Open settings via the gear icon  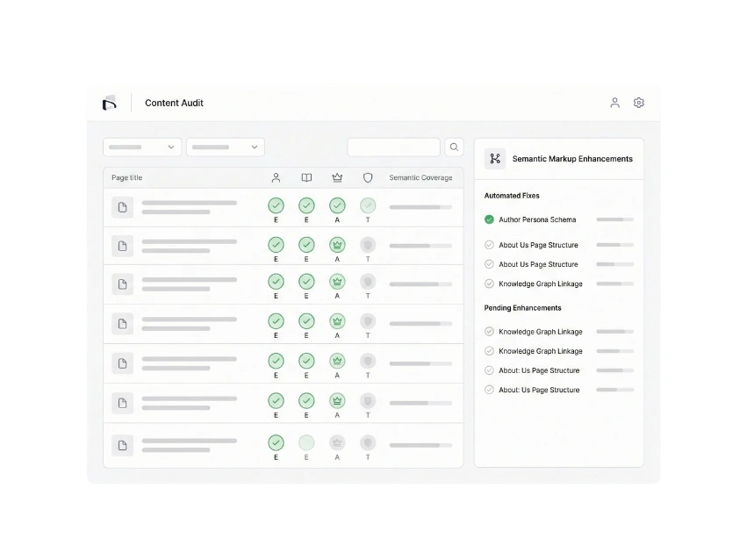coord(639,103)
